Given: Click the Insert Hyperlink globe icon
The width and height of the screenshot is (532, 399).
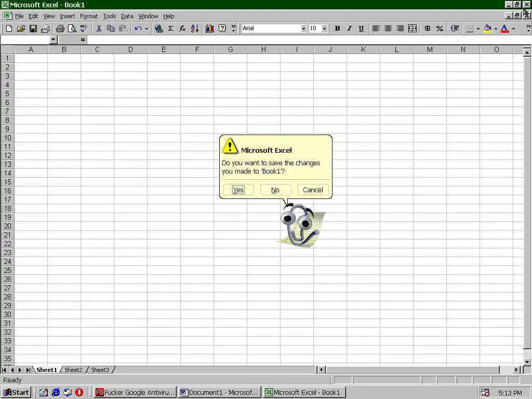Looking at the screenshot, I should (158, 29).
